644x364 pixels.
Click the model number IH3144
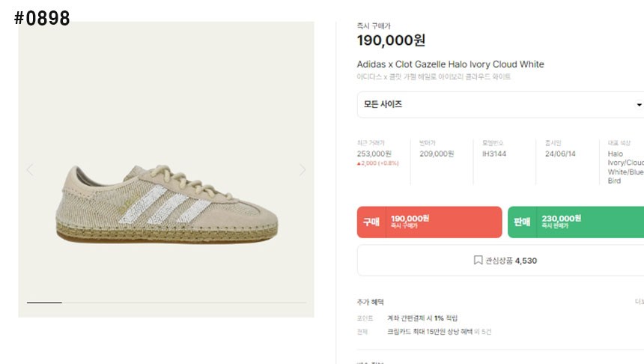pos(498,154)
